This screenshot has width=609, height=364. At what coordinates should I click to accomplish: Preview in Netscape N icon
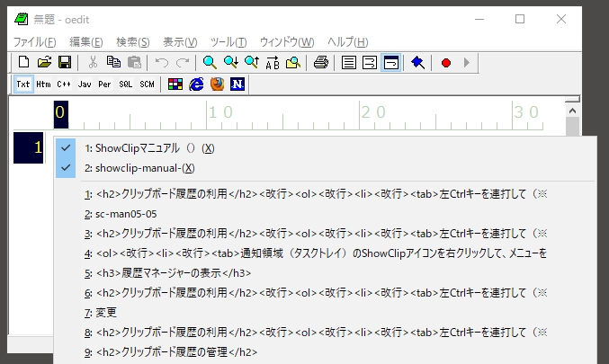[237, 84]
